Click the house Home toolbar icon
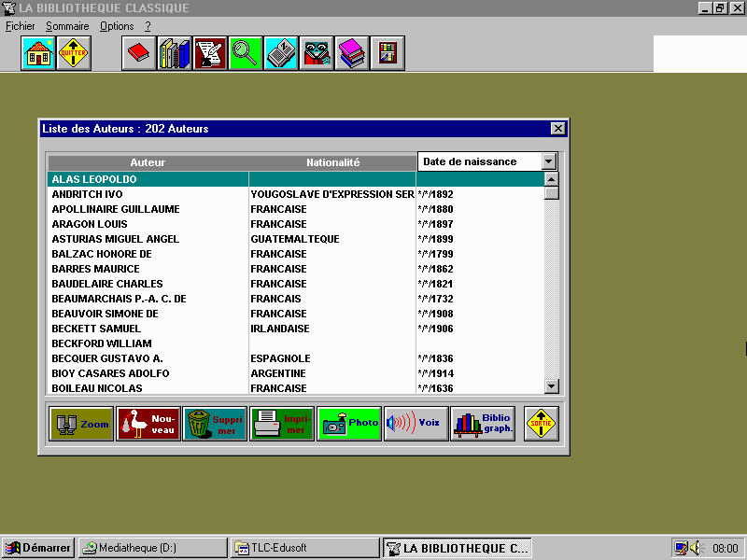The height and width of the screenshot is (560, 747). [x=38, y=54]
